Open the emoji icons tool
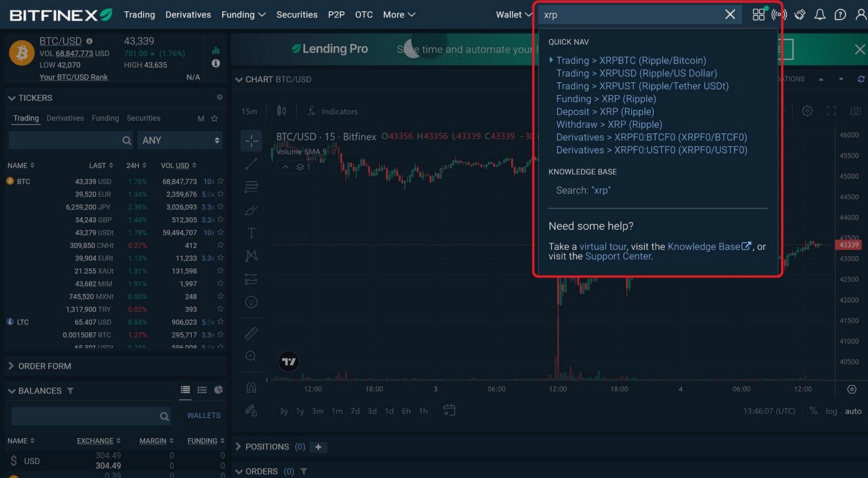 pyautogui.click(x=252, y=302)
